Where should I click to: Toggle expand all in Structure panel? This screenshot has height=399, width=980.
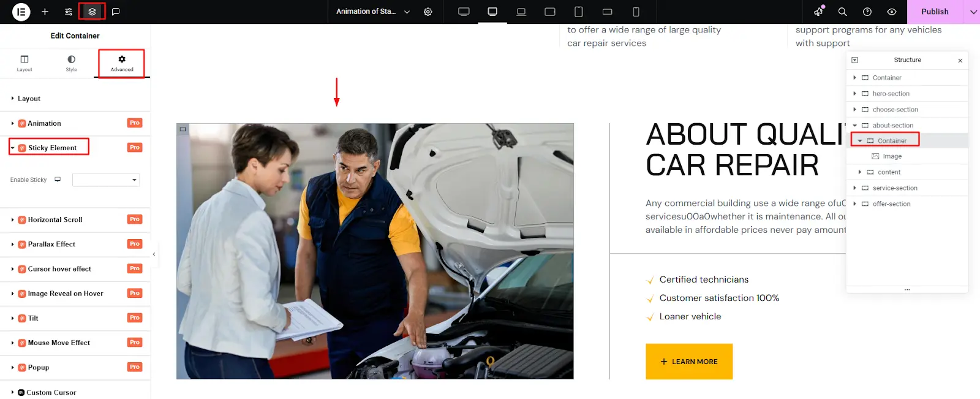(x=855, y=60)
